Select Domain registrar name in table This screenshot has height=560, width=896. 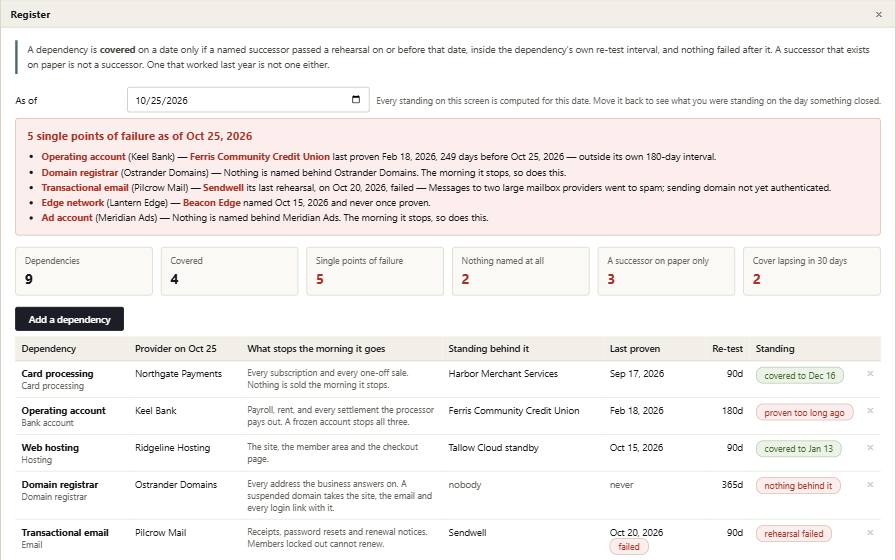pos(60,485)
